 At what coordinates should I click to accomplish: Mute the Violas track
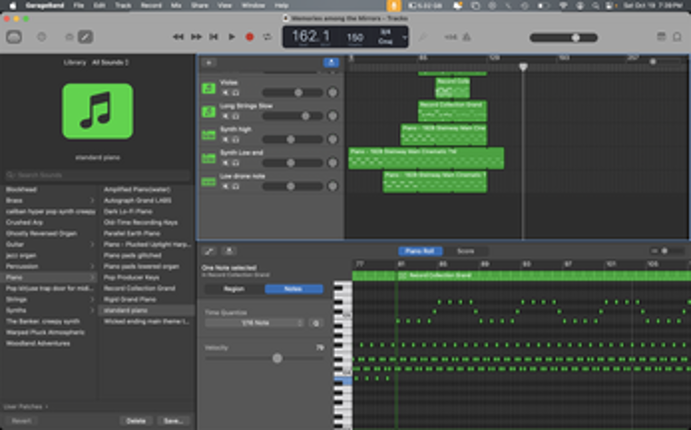point(226,93)
